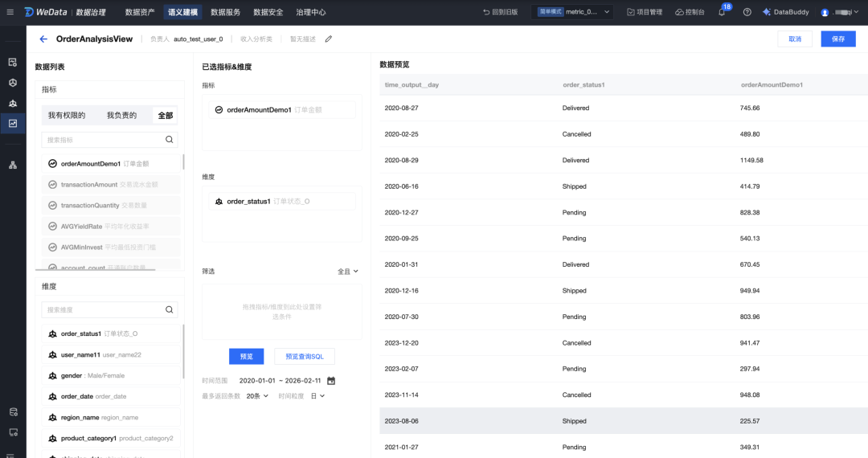Open the metric_0 project dropdown

pos(572,11)
